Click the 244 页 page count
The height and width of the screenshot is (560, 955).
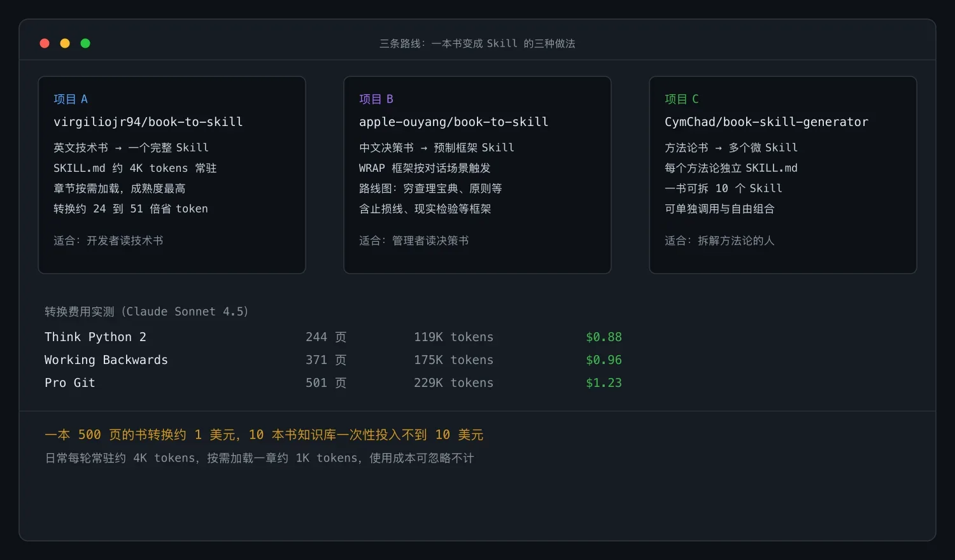326,337
